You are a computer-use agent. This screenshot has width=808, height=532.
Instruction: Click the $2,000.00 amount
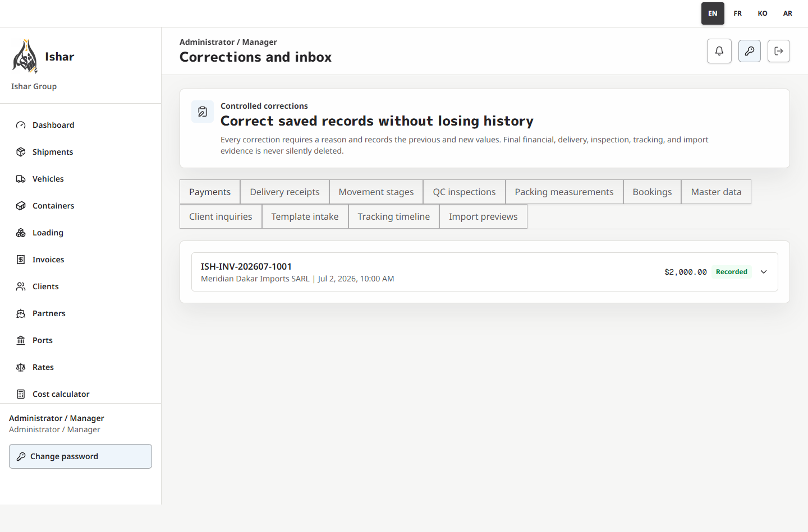pyautogui.click(x=686, y=272)
